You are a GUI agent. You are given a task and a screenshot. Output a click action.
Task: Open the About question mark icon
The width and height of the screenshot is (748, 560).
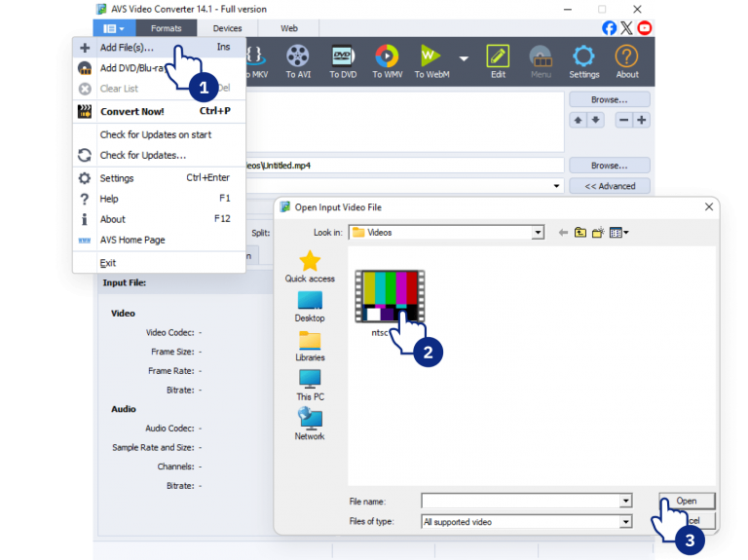coord(627,61)
